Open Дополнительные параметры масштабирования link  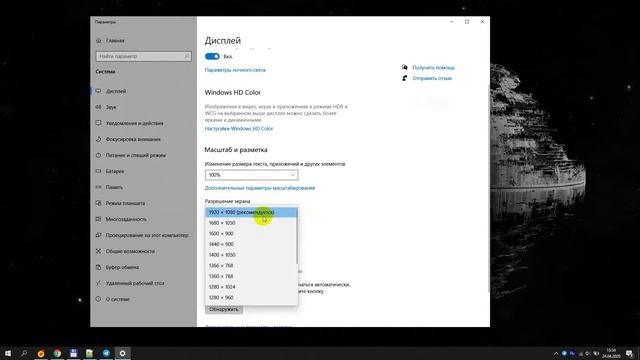point(260,188)
